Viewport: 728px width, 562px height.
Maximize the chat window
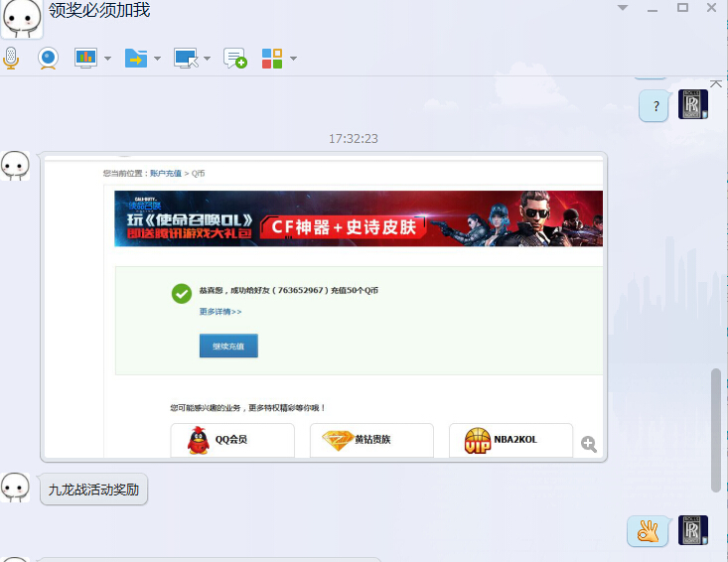pos(682,7)
